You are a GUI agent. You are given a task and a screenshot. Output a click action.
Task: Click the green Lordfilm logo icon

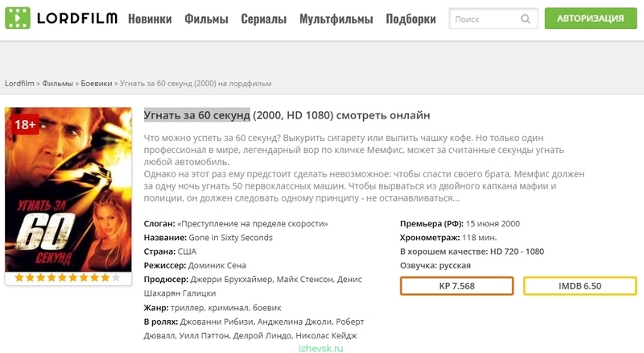click(x=18, y=18)
